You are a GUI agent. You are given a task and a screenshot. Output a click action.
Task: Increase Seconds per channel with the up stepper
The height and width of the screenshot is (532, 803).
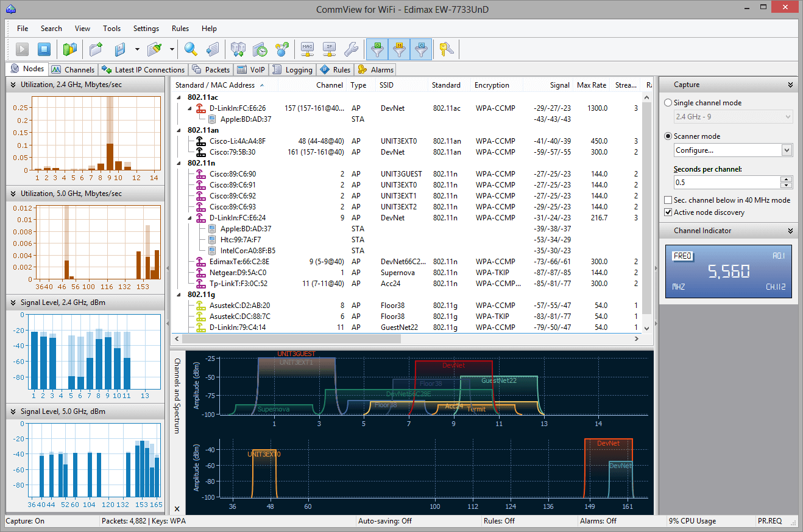(x=785, y=179)
